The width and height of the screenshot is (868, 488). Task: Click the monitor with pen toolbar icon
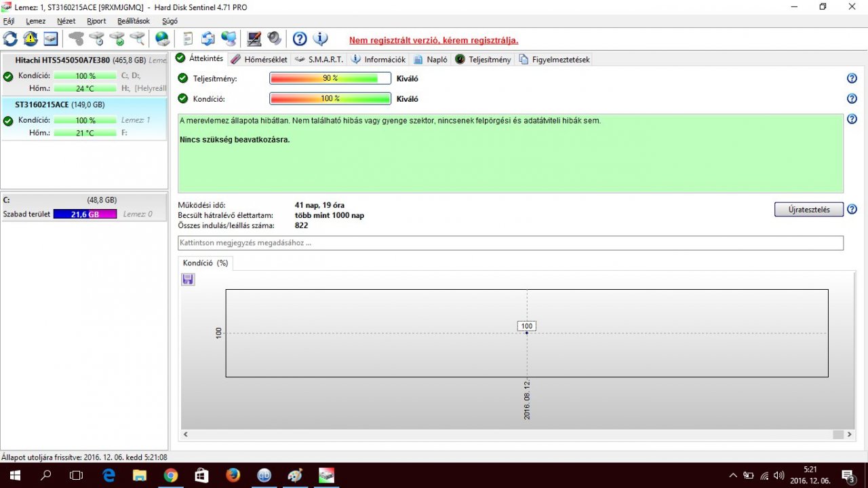(254, 39)
